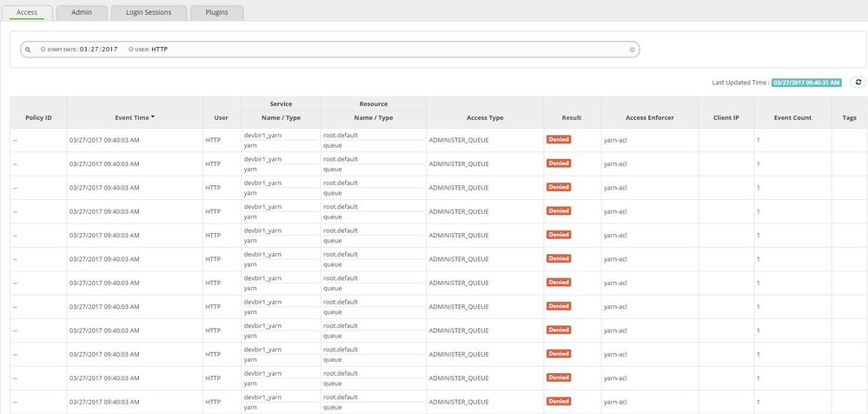Open the Admin tab
The width and height of the screenshot is (868, 414).
[82, 13]
